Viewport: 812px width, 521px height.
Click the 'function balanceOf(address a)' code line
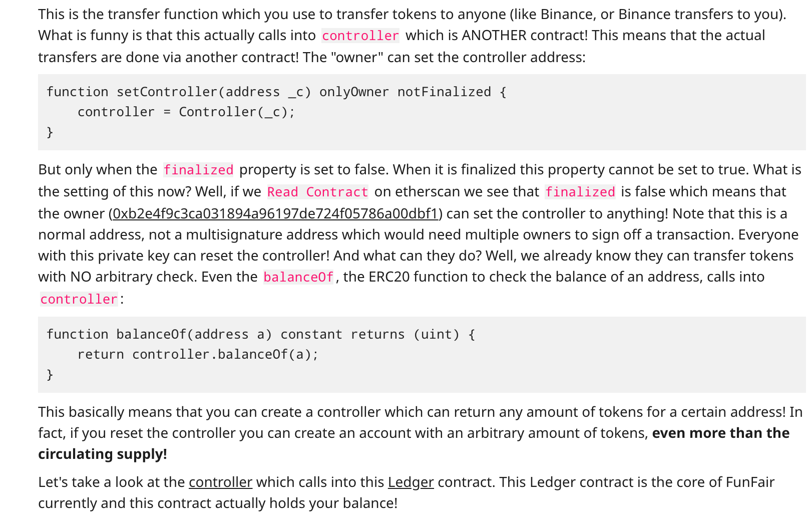[261, 335]
